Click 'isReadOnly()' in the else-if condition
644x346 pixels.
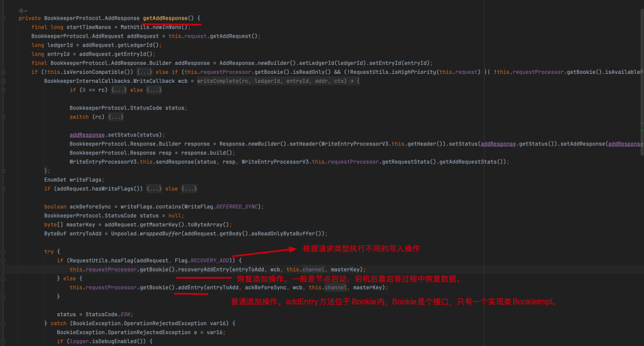coord(313,72)
